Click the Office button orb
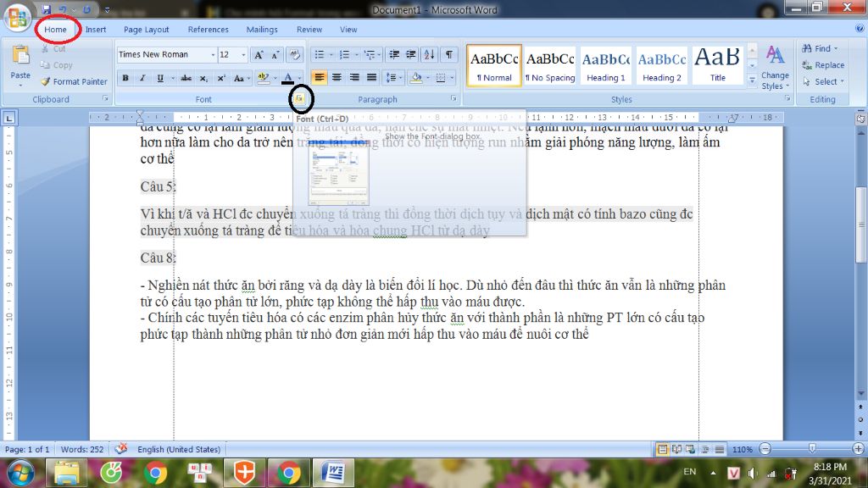The width and height of the screenshot is (868, 488). pos(17,18)
